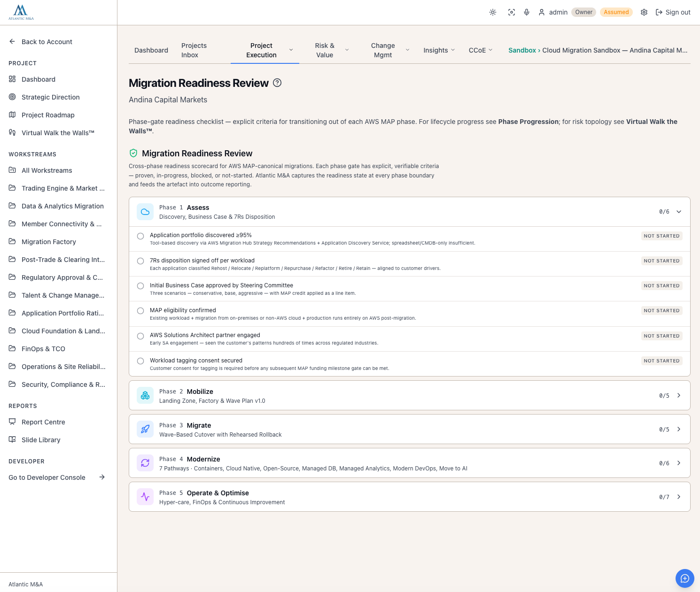Open settings gear icon in header
700x592 pixels.
coord(644,12)
